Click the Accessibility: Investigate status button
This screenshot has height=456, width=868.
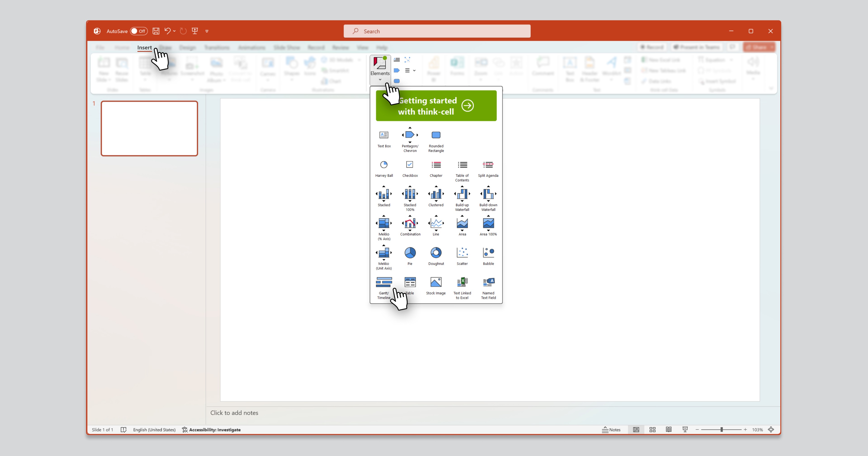point(211,429)
